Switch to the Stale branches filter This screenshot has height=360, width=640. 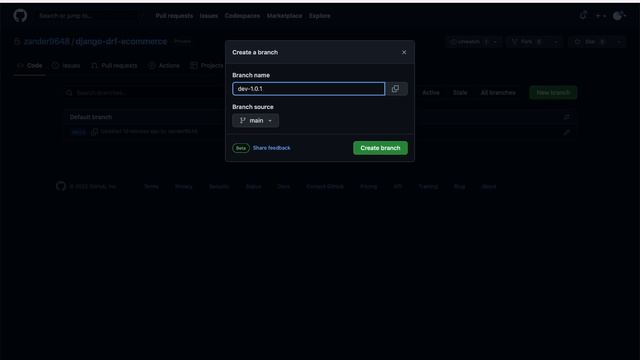(x=460, y=93)
